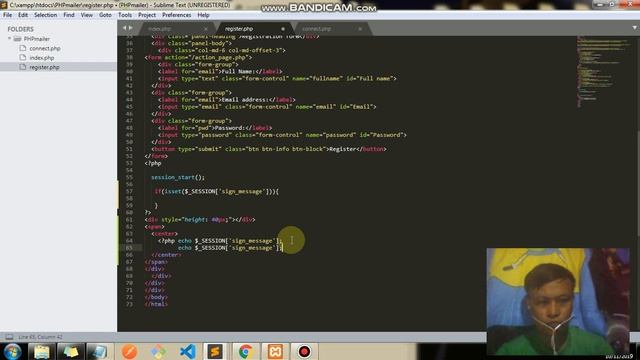
Task: Click the Sublime Text taskbar icon
Action: coord(215,351)
